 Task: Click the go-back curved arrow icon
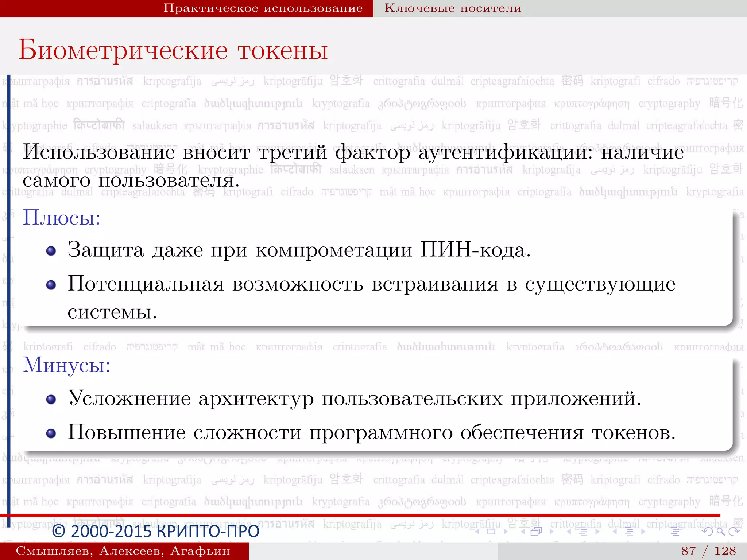[x=707, y=532]
